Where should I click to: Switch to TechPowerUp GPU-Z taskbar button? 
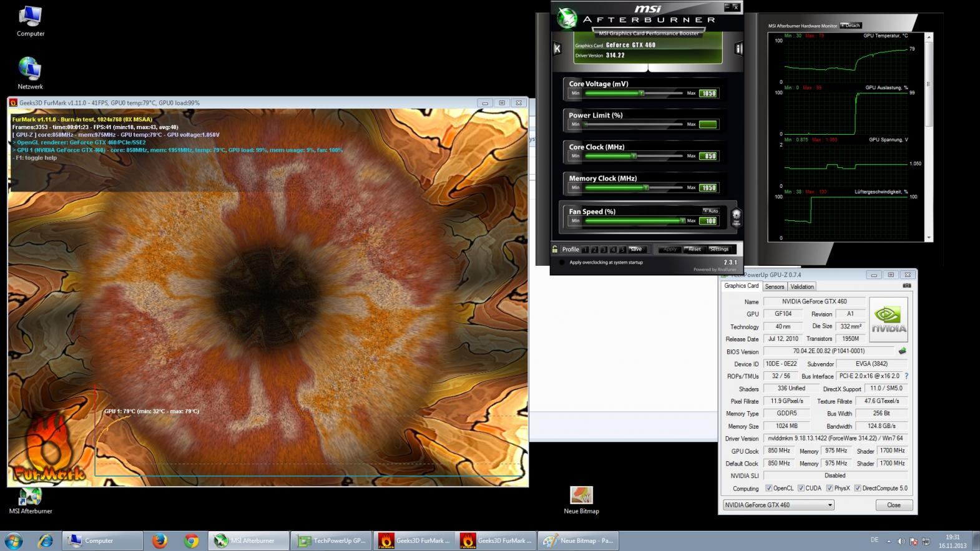pyautogui.click(x=331, y=541)
